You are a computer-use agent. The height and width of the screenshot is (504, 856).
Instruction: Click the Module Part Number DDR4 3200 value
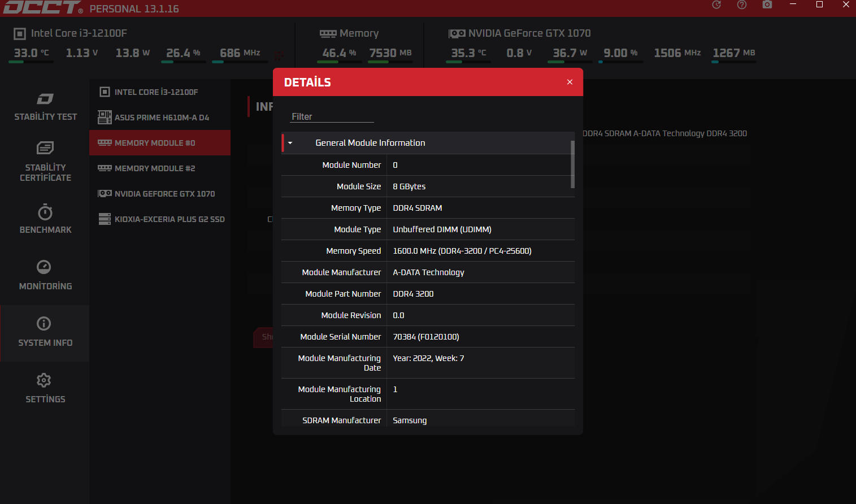[x=413, y=294]
